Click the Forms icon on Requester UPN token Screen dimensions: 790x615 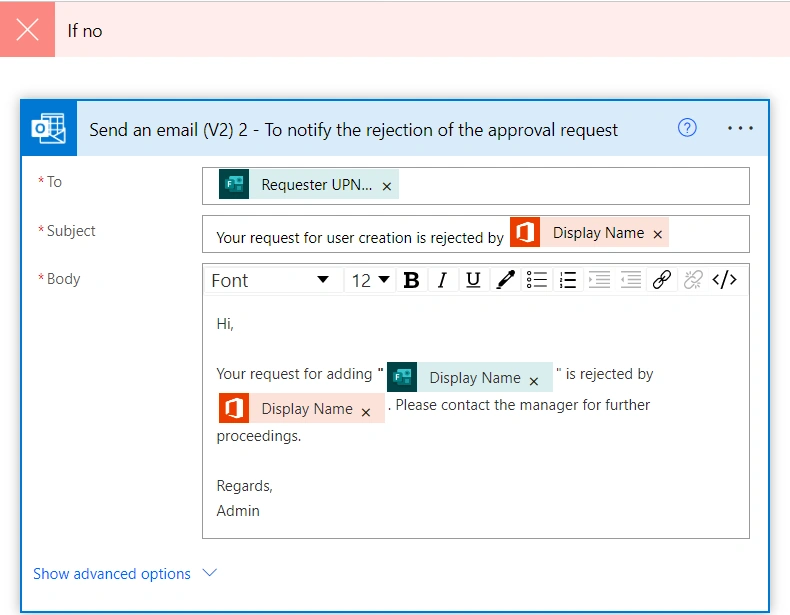click(x=234, y=184)
